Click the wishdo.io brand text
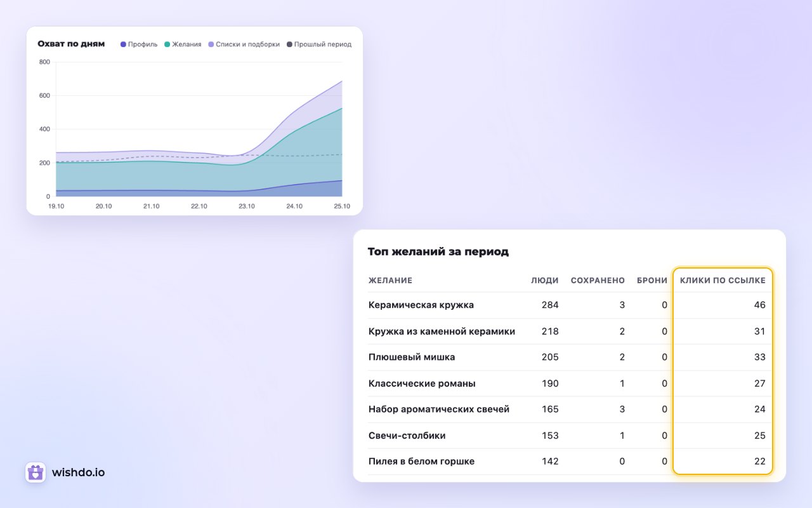 tap(79, 472)
